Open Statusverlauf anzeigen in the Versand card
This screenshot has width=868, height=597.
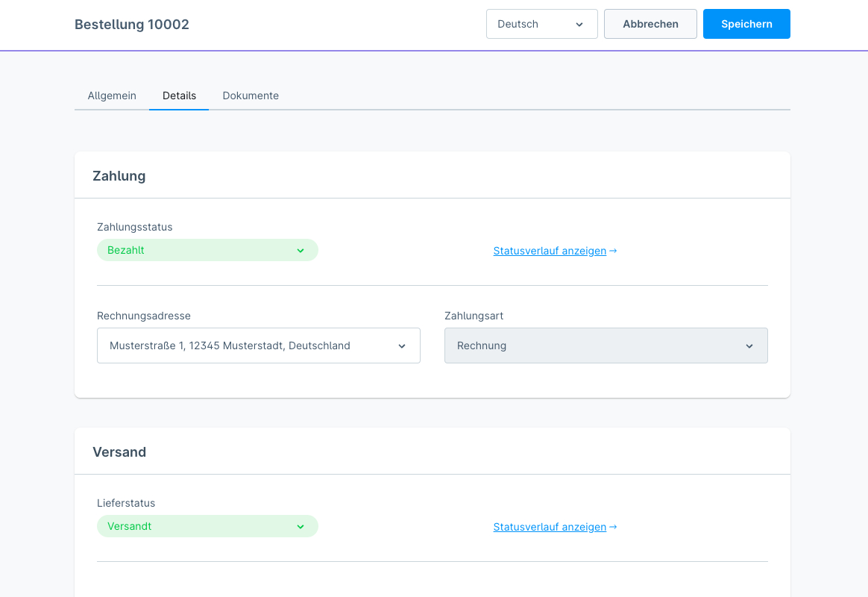550,527
